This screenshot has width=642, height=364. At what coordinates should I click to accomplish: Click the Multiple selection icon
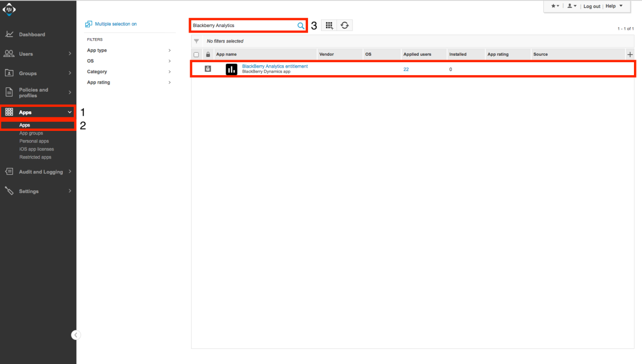[89, 24]
